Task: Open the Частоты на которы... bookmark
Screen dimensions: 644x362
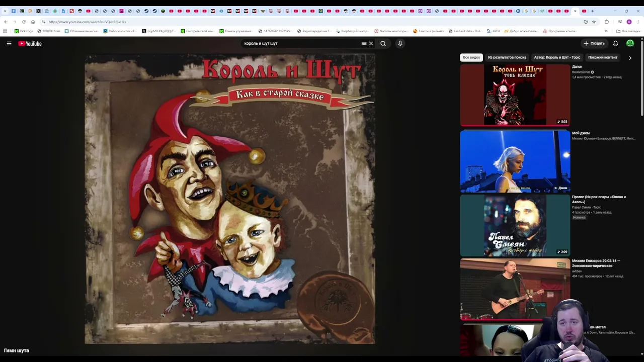Action: [x=391, y=31]
